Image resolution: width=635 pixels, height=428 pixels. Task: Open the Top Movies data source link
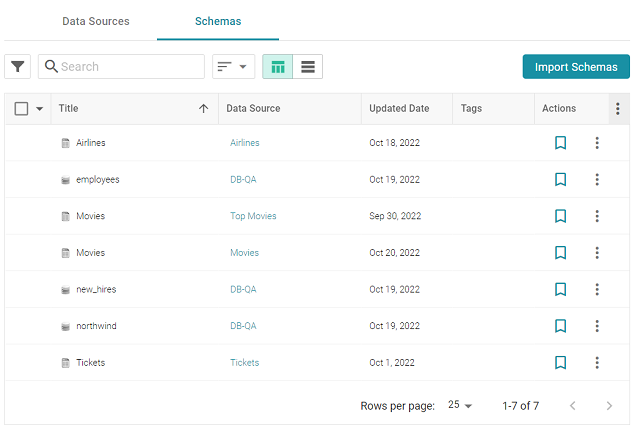(253, 216)
